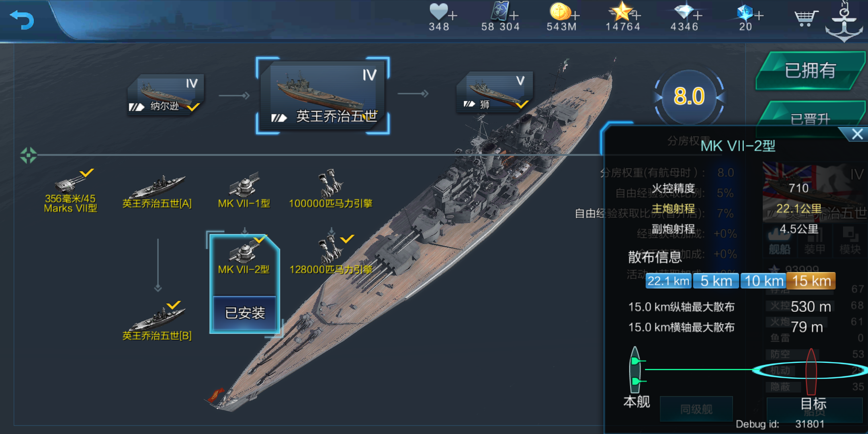The width and height of the screenshot is (868, 434).
Task: Select the 22.1 km dispersion range
Action: pos(669,281)
